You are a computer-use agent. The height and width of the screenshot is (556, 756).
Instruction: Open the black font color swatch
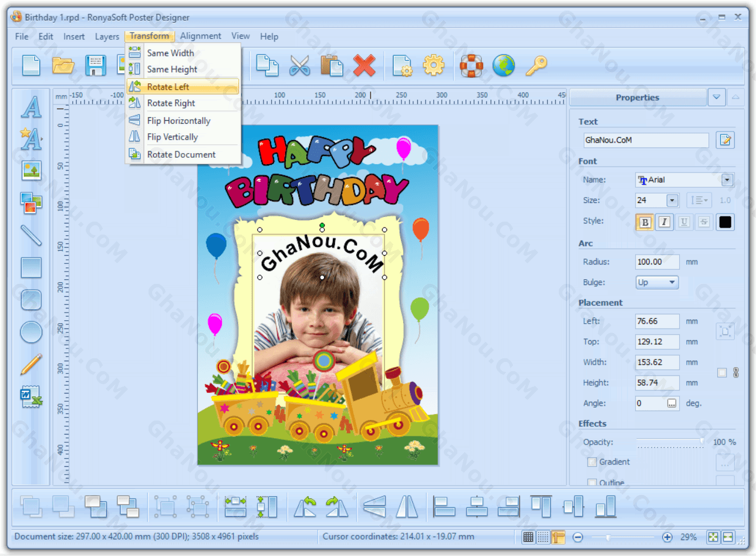click(x=725, y=222)
